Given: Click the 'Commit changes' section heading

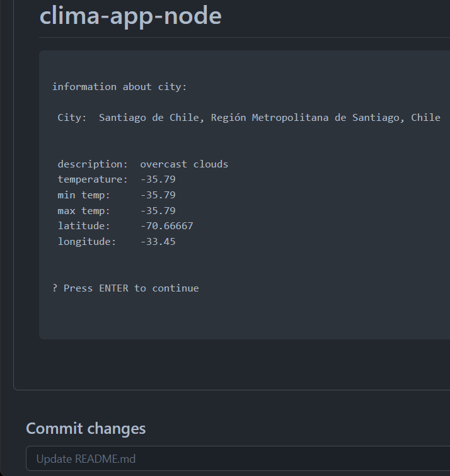Looking at the screenshot, I should click(86, 429).
